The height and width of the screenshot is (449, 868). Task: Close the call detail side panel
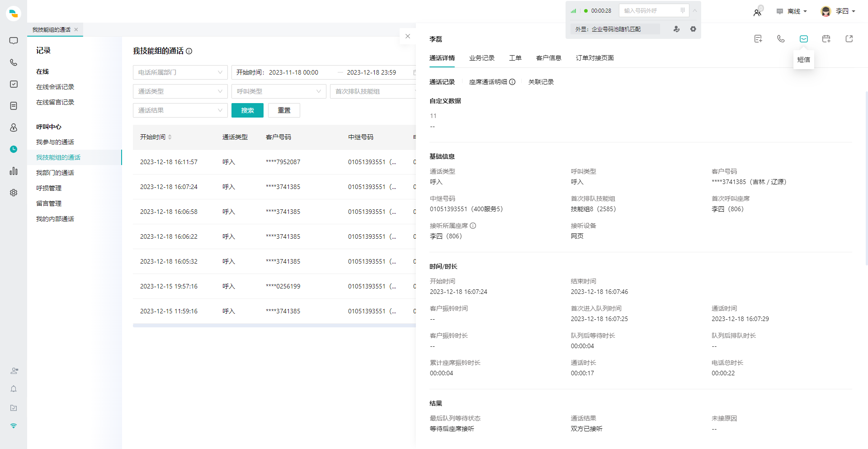point(408,36)
